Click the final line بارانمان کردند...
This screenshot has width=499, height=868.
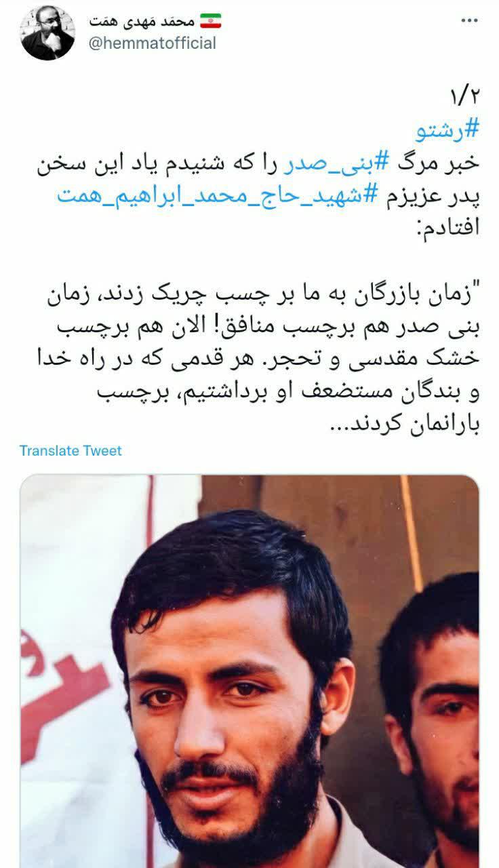tap(408, 427)
